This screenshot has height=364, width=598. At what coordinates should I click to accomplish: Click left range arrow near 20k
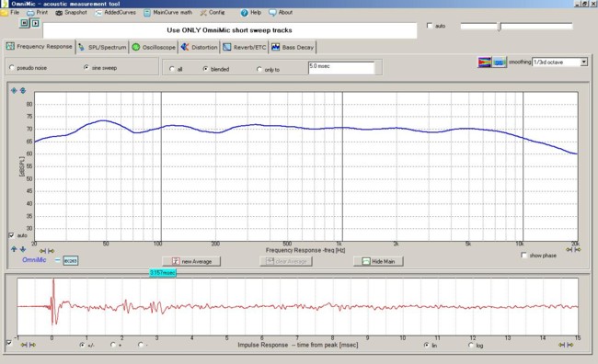click(x=569, y=250)
